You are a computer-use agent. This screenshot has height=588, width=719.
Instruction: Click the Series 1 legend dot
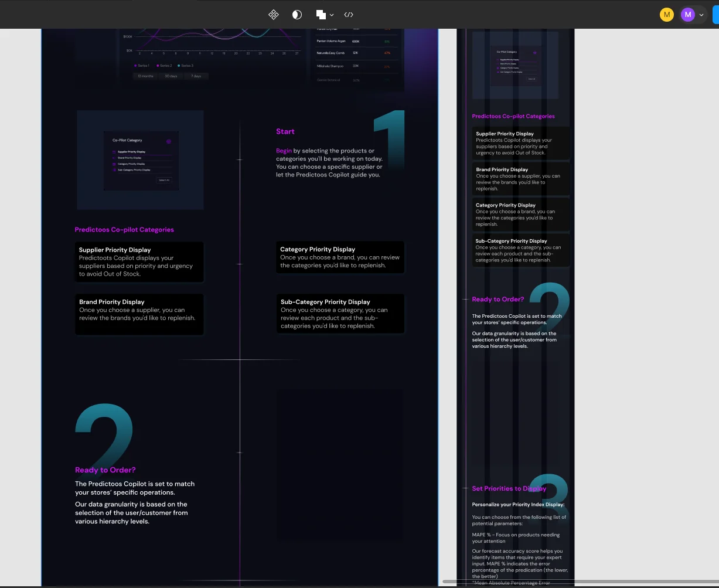pyautogui.click(x=135, y=66)
